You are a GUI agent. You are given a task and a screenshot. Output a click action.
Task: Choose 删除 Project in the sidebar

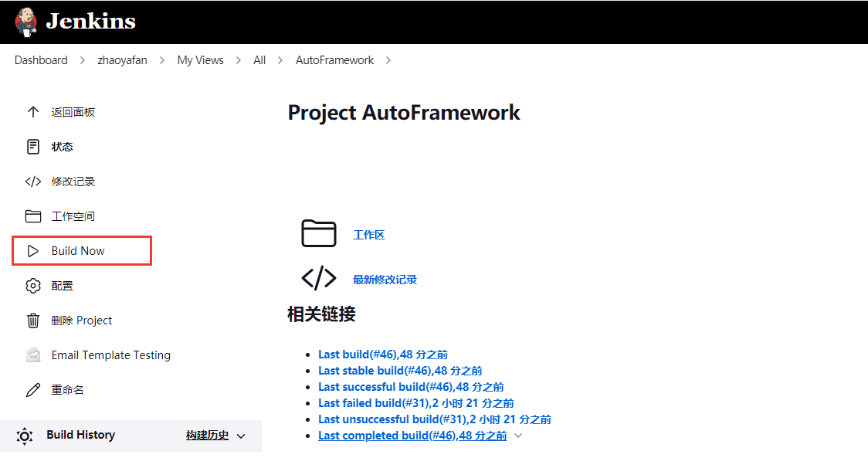point(82,321)
